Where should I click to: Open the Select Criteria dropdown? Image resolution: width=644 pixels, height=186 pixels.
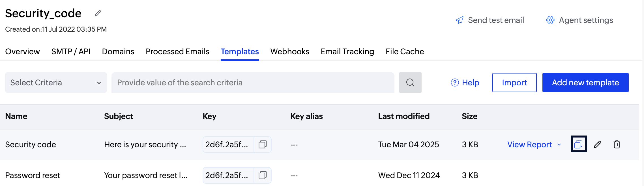pos(56,83)
